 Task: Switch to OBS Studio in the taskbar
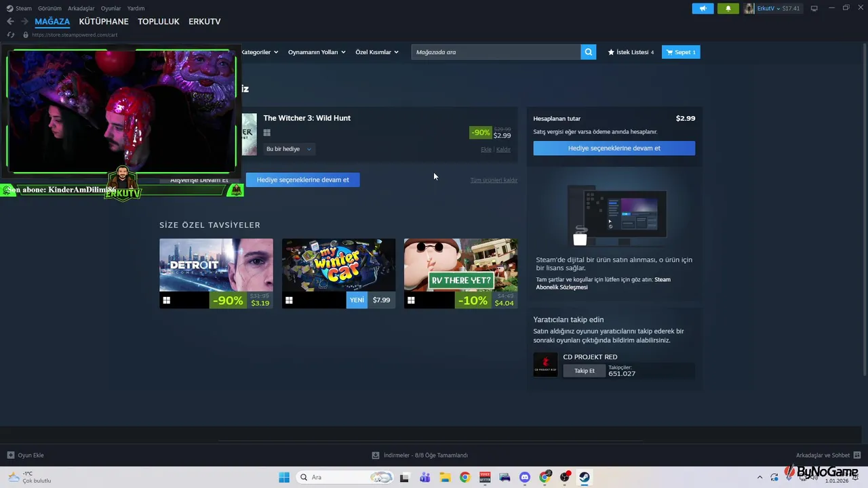(x=565, y=477)
